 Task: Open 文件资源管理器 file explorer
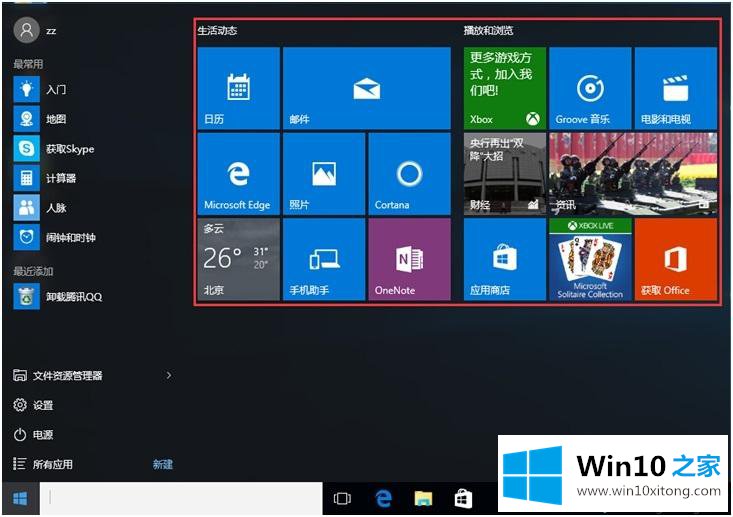[58, 375]
